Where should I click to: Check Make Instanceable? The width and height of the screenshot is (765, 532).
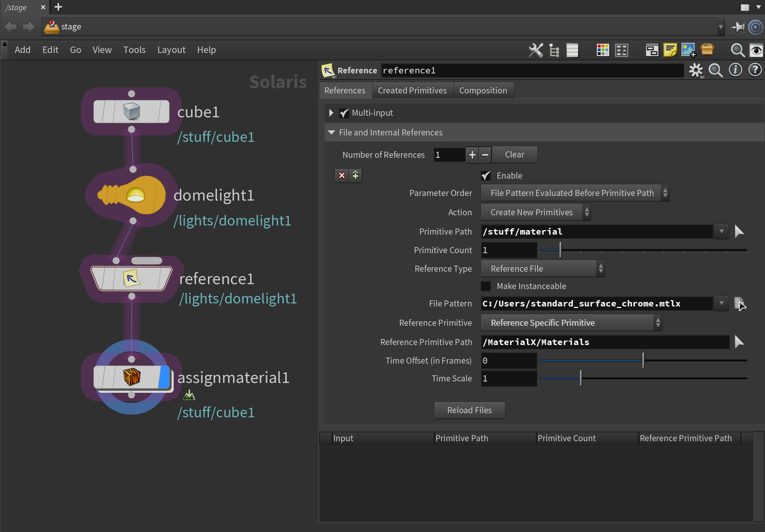[486, 286]
